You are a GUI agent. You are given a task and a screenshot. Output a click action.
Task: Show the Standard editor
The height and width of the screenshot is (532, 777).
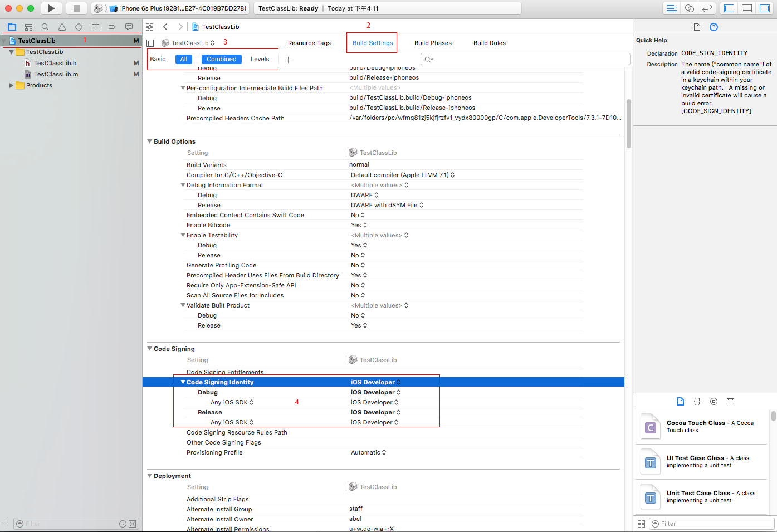click(x=672, y=8)
